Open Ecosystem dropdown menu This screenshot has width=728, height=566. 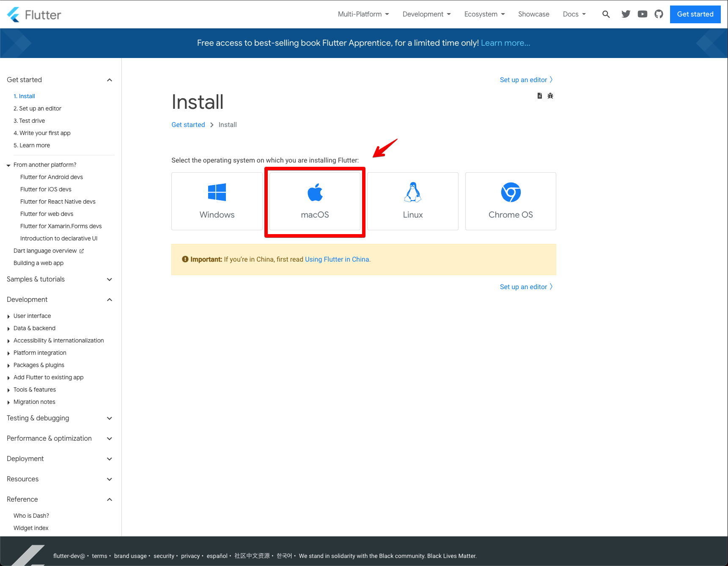click(x=485, y=14)
